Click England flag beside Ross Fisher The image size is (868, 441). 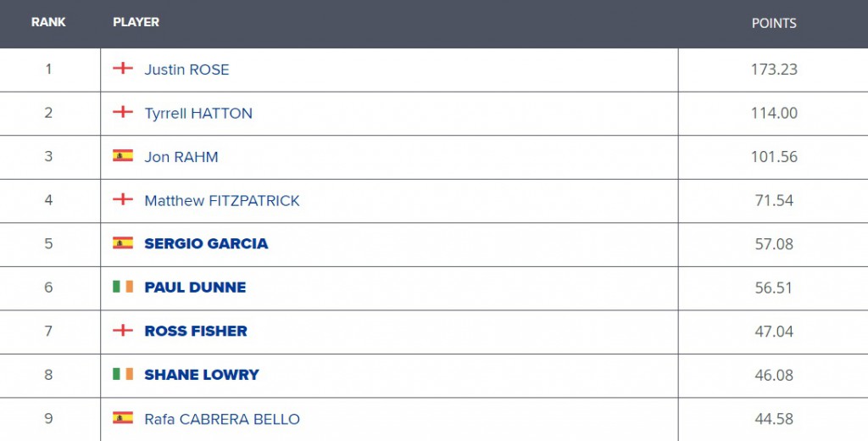[x=123, y=330]
